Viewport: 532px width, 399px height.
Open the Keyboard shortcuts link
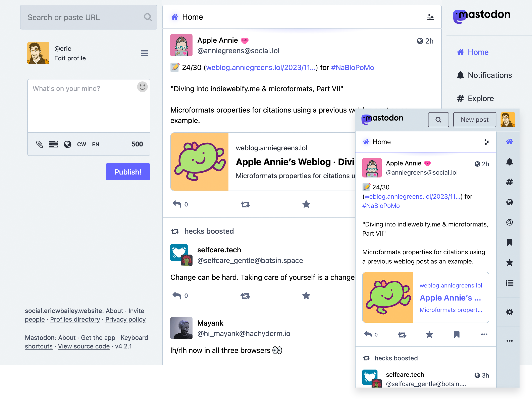click(x=87, y=342)
